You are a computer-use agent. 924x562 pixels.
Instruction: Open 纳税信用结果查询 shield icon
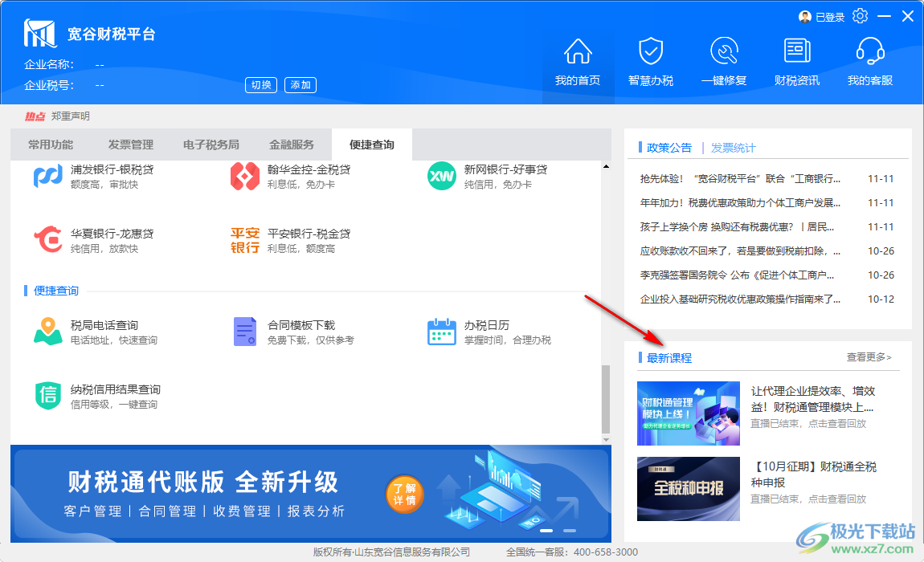coord(47,396)
